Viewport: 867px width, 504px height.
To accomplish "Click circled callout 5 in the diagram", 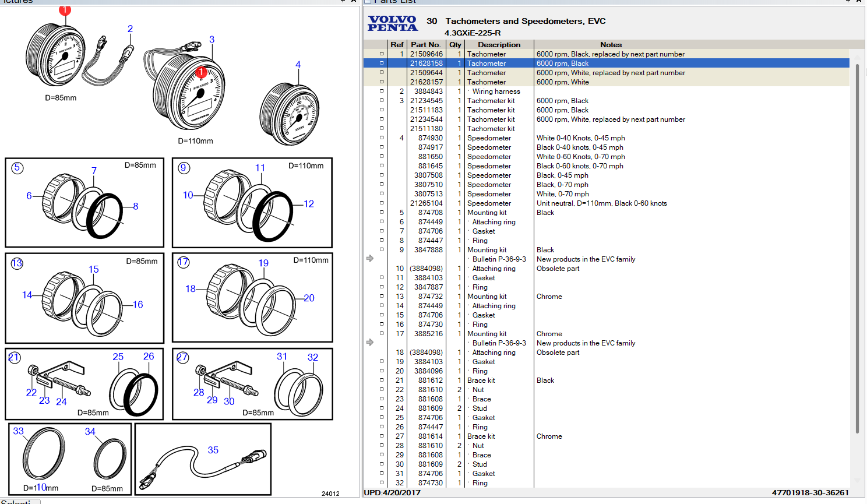I will (x=17, y=168).
